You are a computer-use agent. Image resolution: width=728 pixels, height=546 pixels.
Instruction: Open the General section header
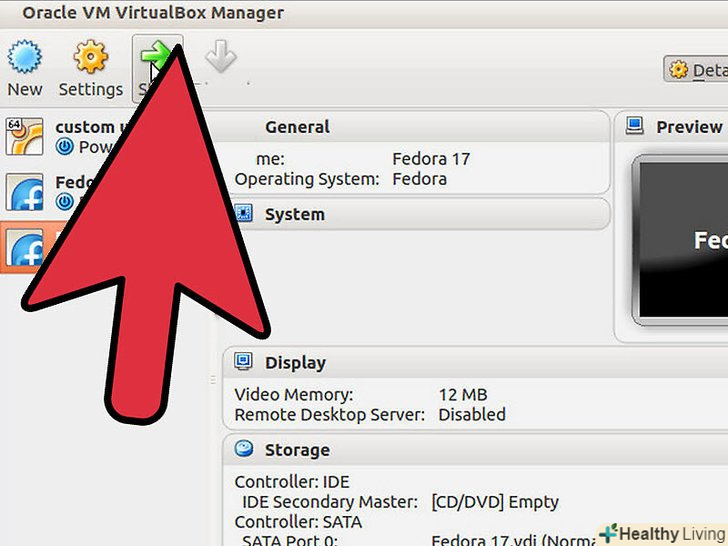[297, 127]
